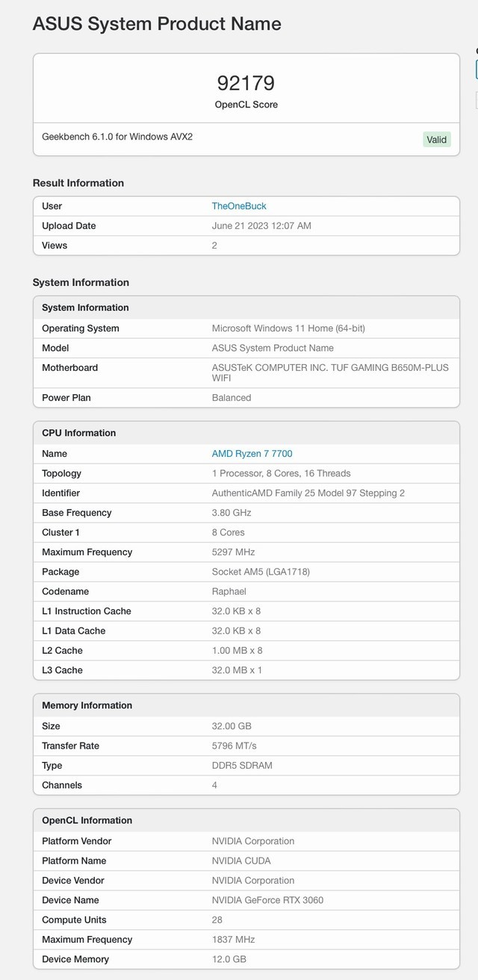Click the DDR5 SDRAM memory type value
Viewport: 478px width, 980px height.
pyautogui.click(x=242, y=766)
